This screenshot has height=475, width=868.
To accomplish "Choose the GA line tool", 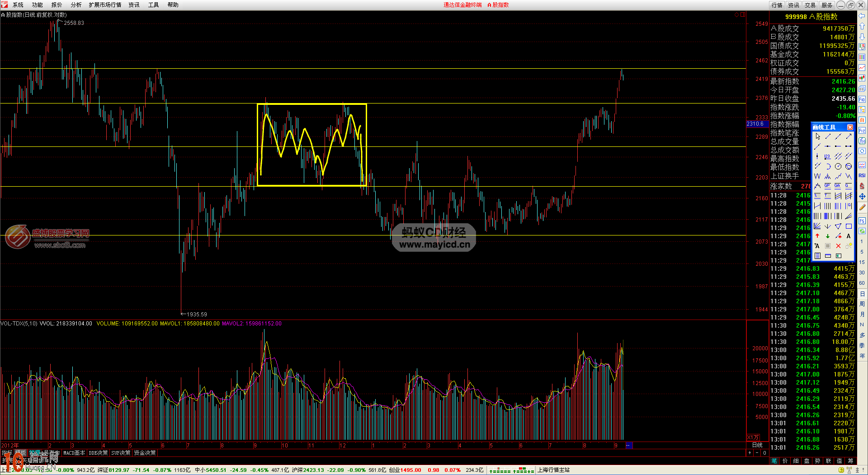I will pos(838,186).
